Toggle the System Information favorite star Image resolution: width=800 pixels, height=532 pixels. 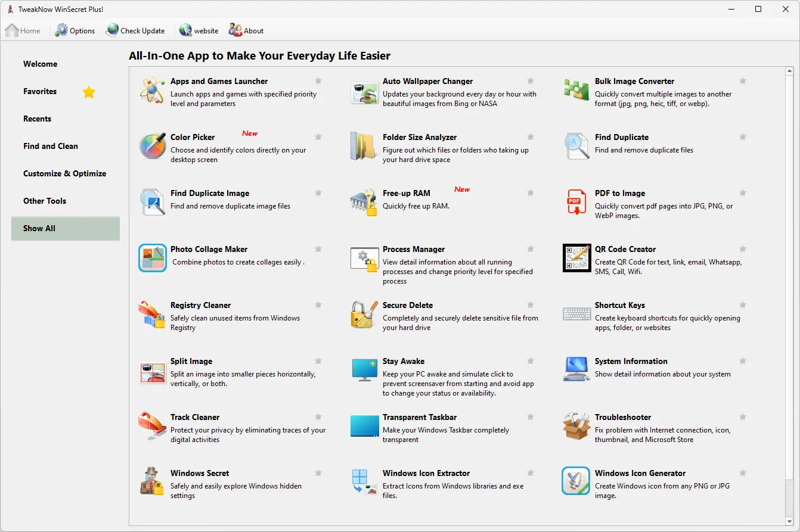(x=743, y=361)
